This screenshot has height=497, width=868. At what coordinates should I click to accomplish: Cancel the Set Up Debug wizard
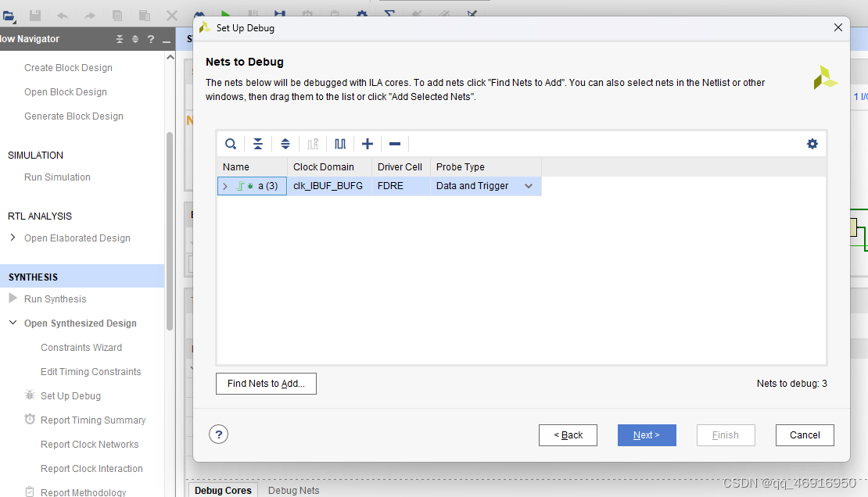tap(805, 435)
